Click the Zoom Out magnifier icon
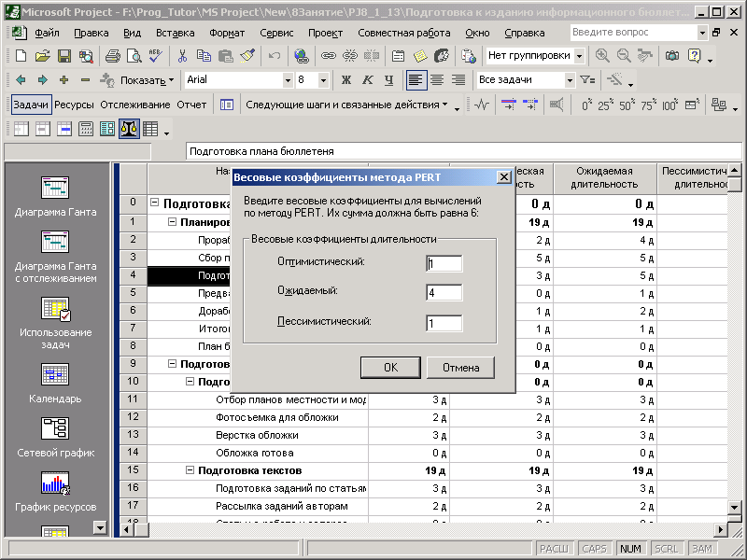Image resolution: width=747 pixels, height=560 pixels. tap(624, 56)
